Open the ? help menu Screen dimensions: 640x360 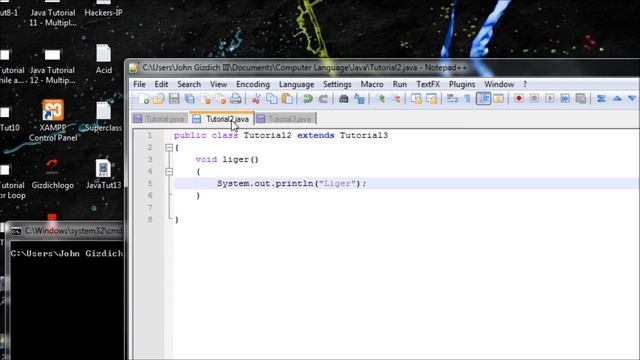click(x=525, y=84)
